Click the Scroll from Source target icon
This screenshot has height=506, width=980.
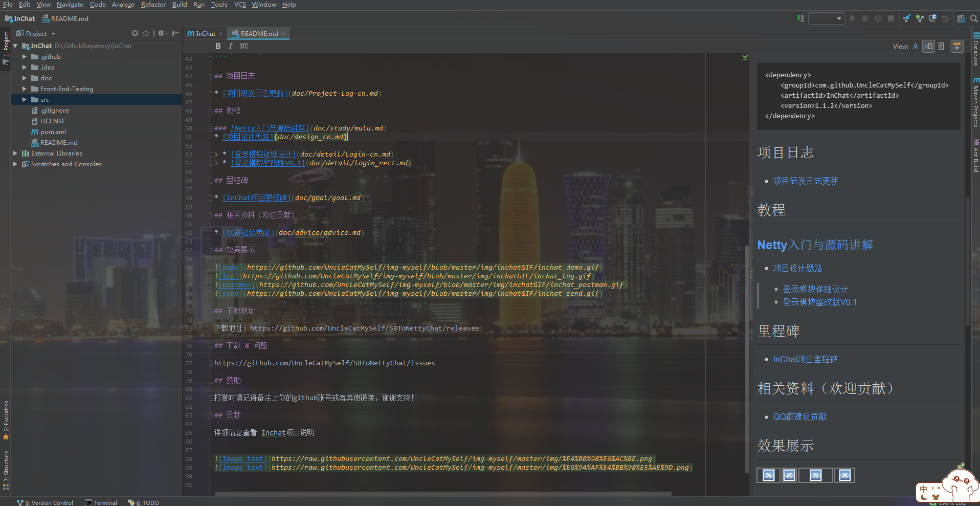tap(135, 33)
